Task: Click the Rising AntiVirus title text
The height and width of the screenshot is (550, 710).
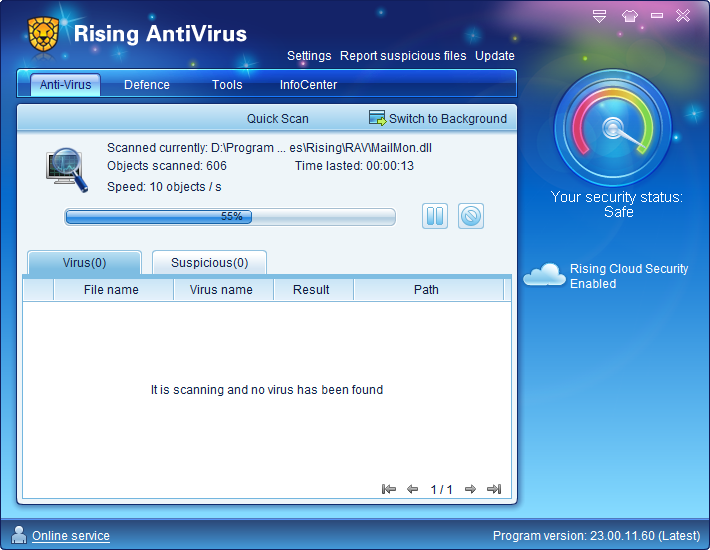Action: tap(160, 34)
